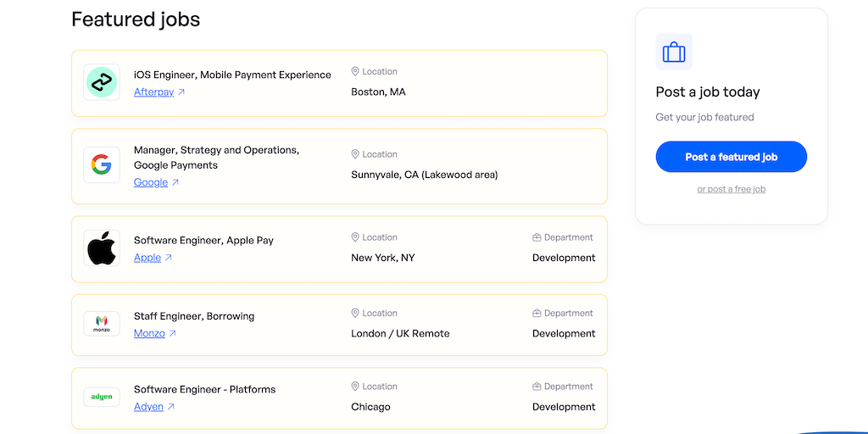The width and height of the screenshot is (868, 434).
Task: Click the Apple logo icon
Action: [x=102, y=248]
